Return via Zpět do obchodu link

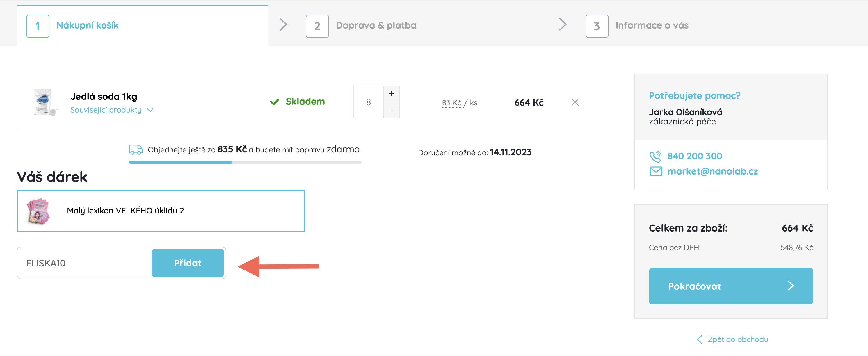[x=738, y=339]
